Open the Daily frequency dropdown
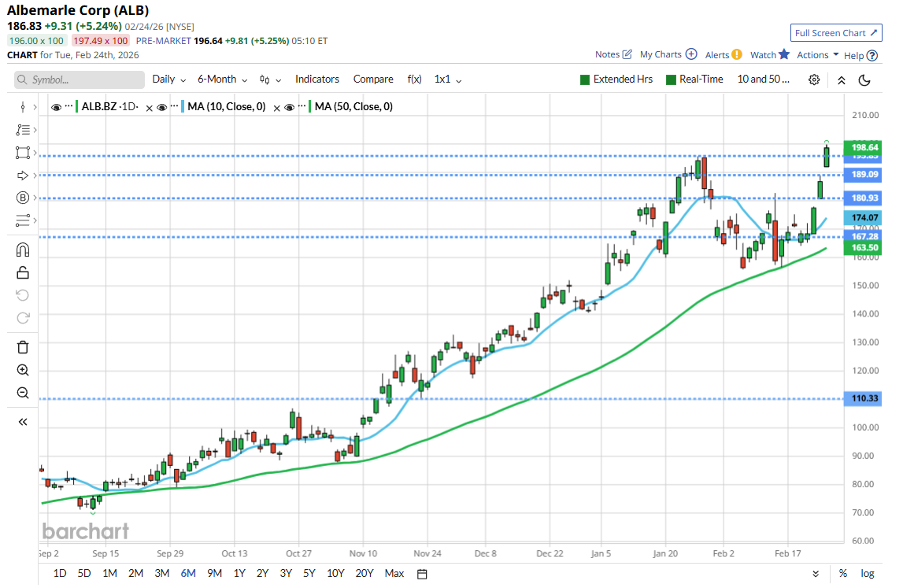This screenshot has height=588, width=903. pos(168,80)
